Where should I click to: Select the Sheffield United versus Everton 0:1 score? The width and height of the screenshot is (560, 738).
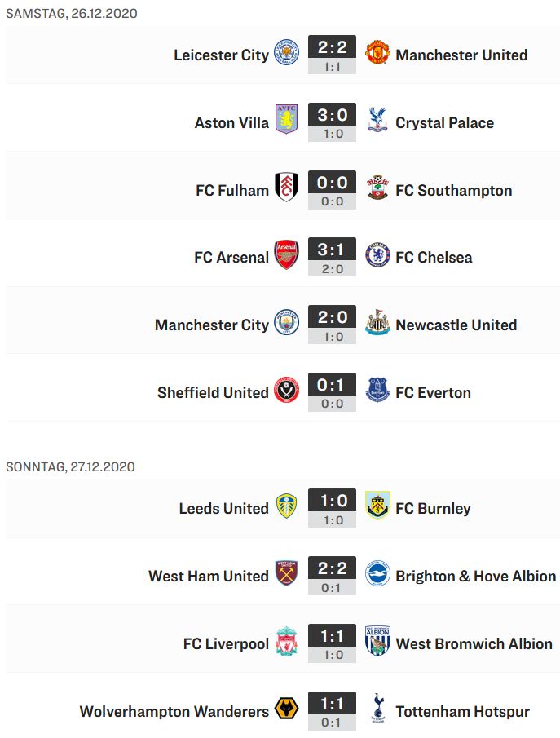[333, 392]
